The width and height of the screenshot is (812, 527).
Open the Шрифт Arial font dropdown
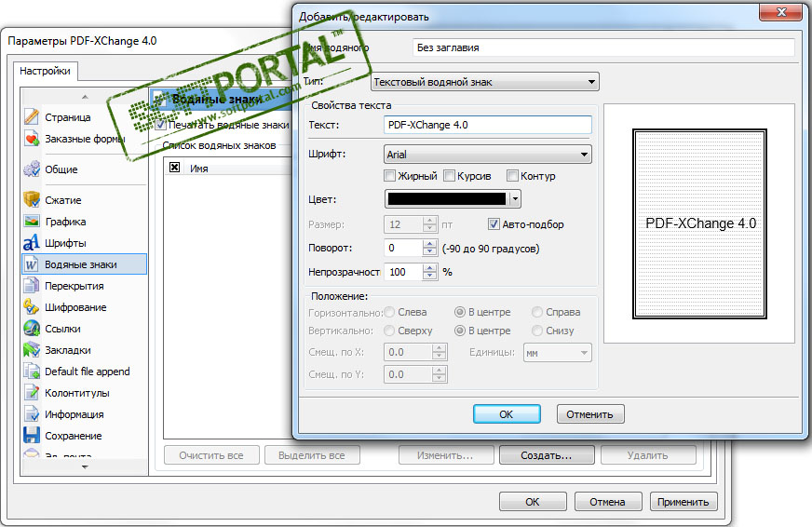[488, 155]
